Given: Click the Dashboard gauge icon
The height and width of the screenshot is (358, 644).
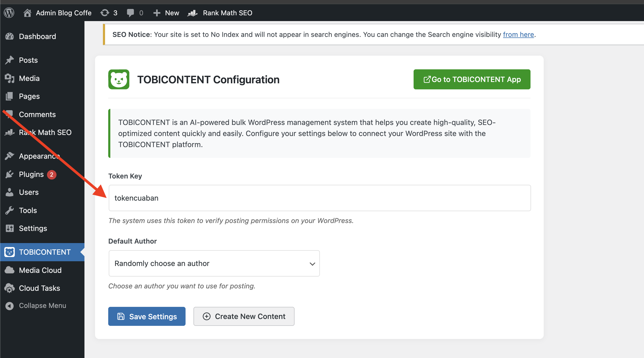Looking at the screenshot, I should coord(10,36).
